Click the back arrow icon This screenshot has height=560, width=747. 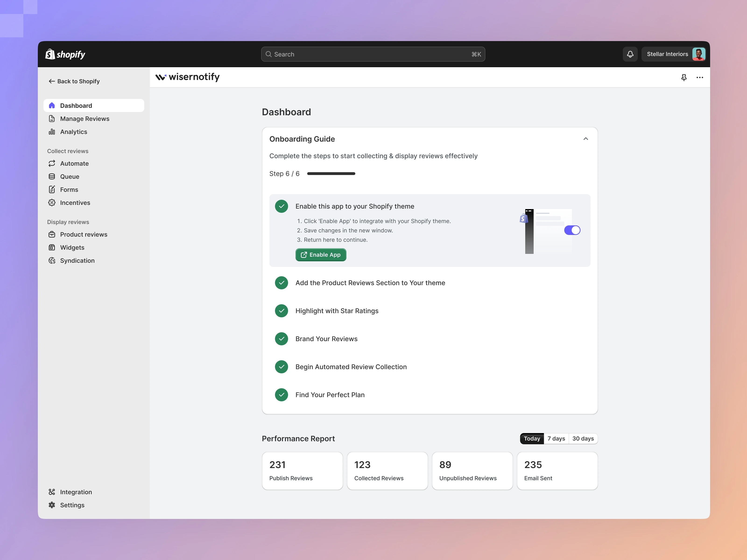[52, 81]
